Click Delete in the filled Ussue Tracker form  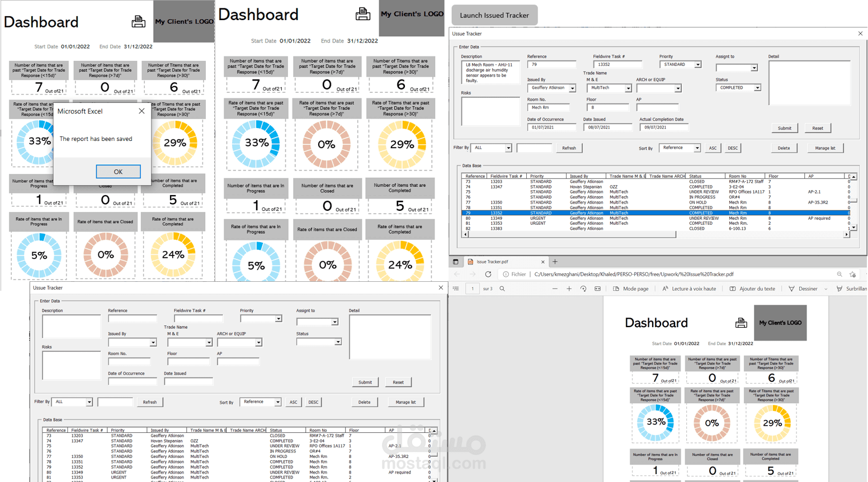[784, 148]
